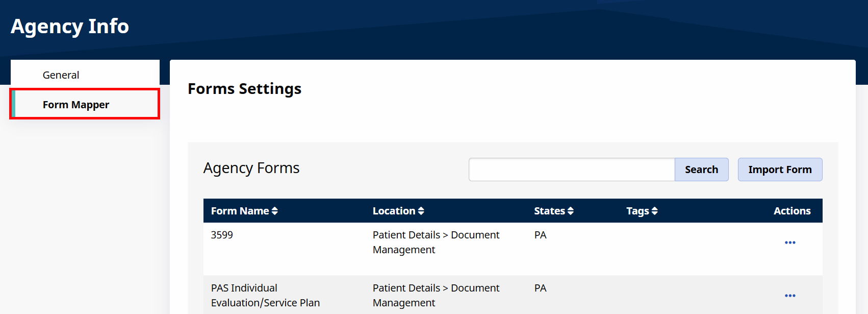Focus the Agency Forms search field

tap(572, 170)
